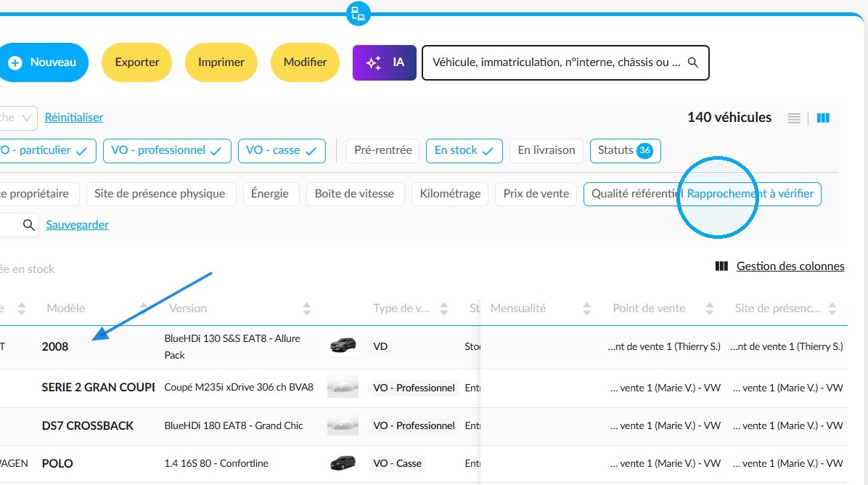The height and width of the screenshot is (485, 868).
Task: Open the 2008 vehicle thumbnail image
Action: coord(343,346)
